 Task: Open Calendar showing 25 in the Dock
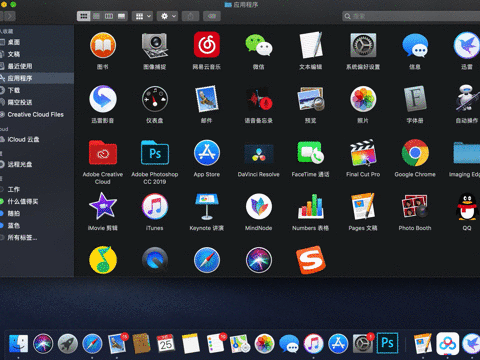166,344
